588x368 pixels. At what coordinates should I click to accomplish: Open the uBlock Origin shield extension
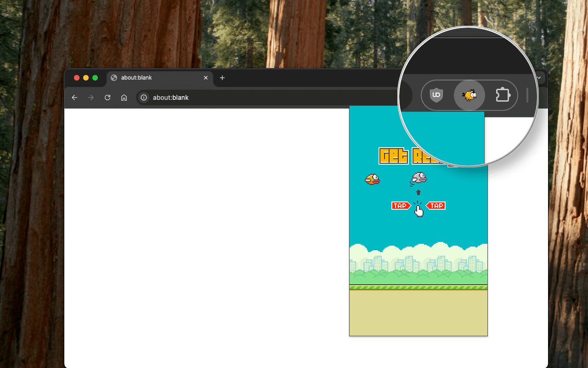tap(436, 95)
